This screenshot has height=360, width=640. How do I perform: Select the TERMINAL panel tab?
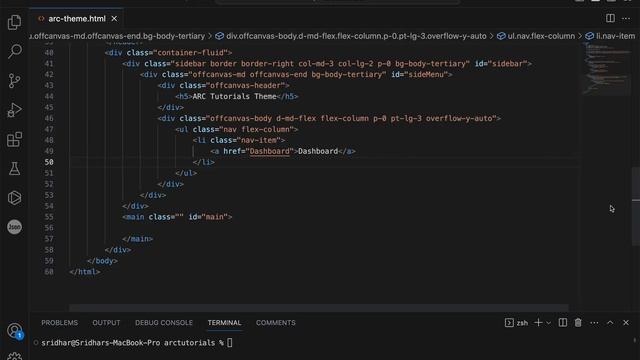(224, 322)
